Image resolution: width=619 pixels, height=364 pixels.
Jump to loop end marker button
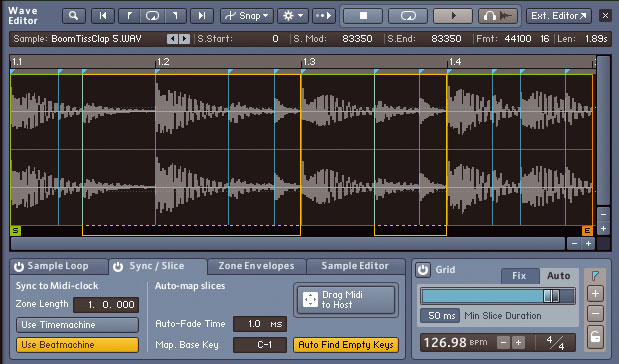click(175, 16)
